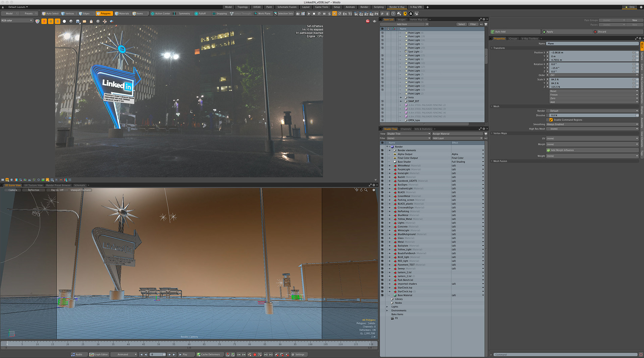Expand the SNAP_EXT group in Item List
Image resolution: width=644 pixels, height=358 pixels.
[x=401, y=101]
